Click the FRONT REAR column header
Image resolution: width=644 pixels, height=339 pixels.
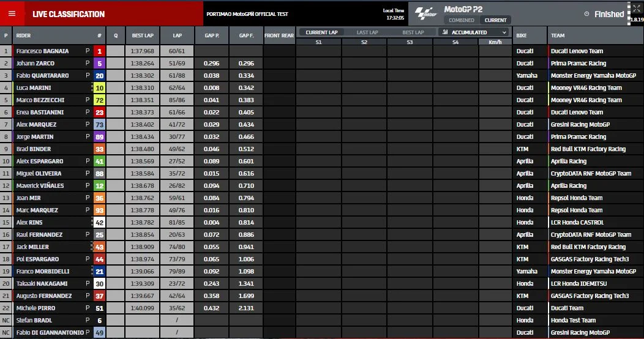click(x=279, y=35)
